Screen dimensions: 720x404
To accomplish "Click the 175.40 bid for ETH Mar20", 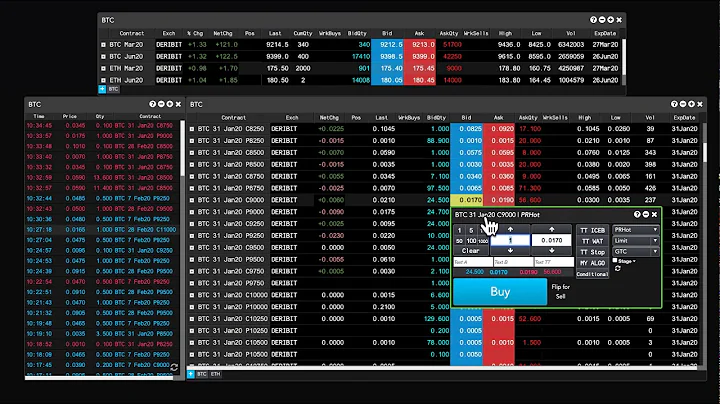I will click(387, 69).
